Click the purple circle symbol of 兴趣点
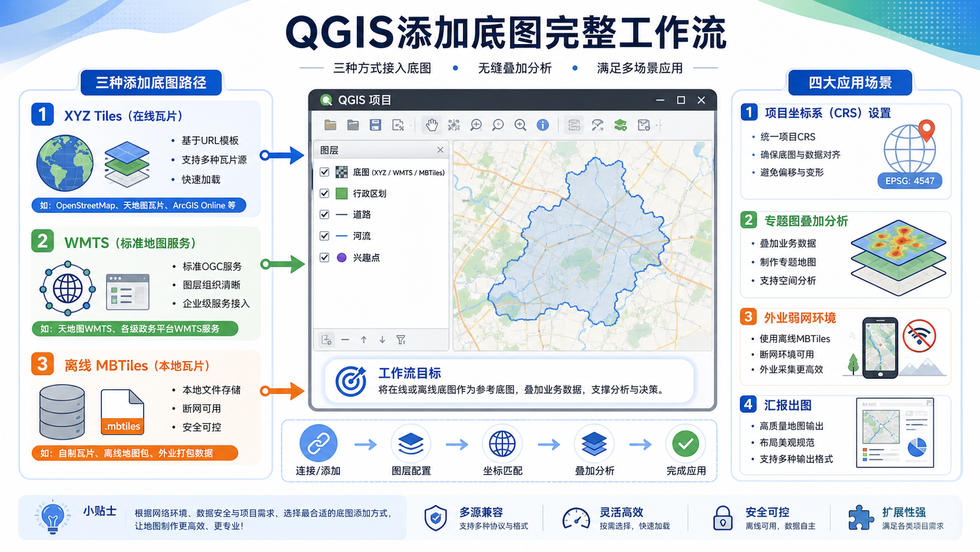Image resolution: width=980 pixels, height=552 pixels. [342, 258]
